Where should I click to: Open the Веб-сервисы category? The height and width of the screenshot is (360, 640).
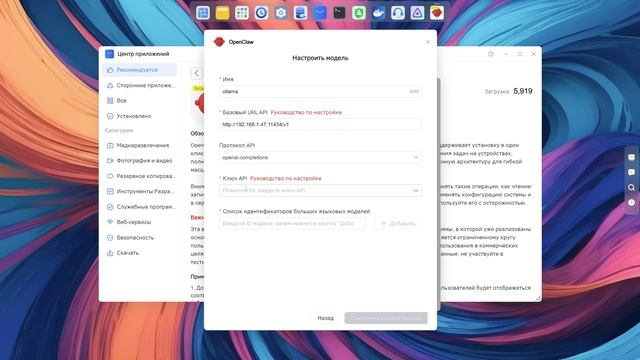[x=140, y=222]
